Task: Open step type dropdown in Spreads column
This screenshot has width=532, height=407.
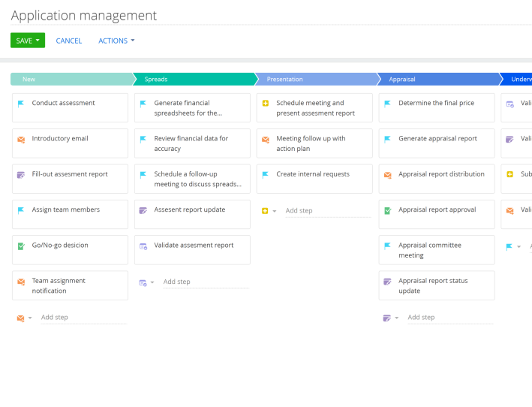Action: click(152, 282)
